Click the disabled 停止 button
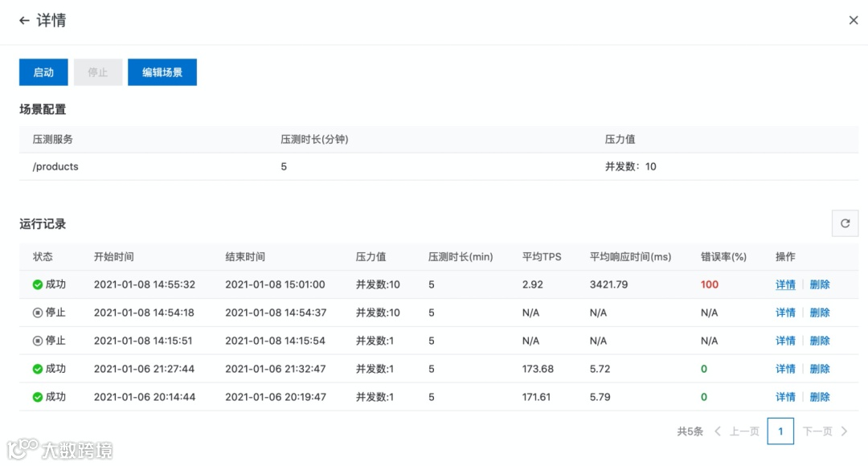The height and width of the screenshot is (466, 868). pos(97,72)
